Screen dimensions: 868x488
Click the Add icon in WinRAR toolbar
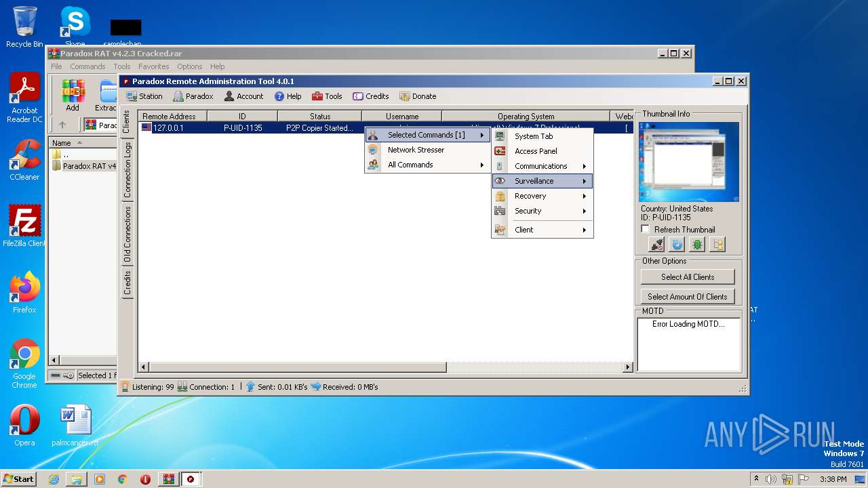(73, 95)
